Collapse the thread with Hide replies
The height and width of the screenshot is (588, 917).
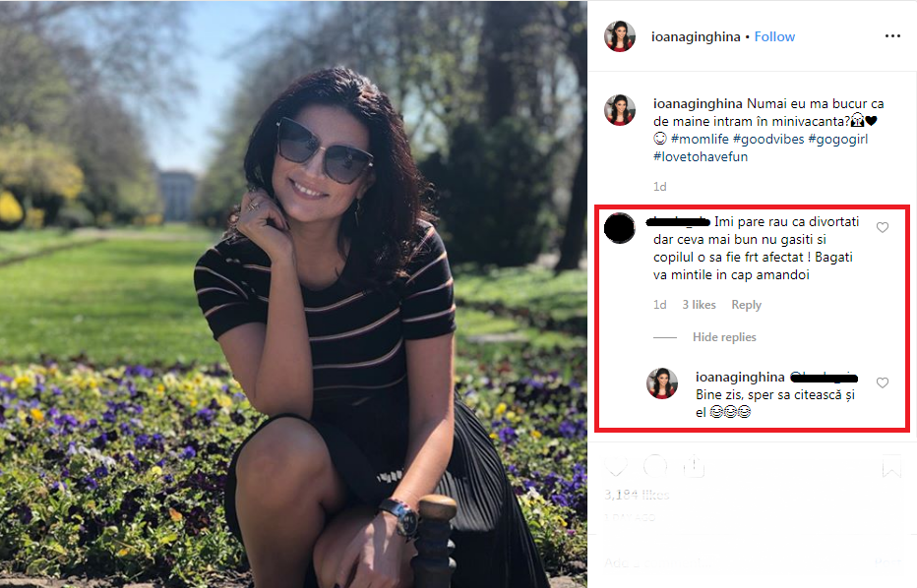724,337
